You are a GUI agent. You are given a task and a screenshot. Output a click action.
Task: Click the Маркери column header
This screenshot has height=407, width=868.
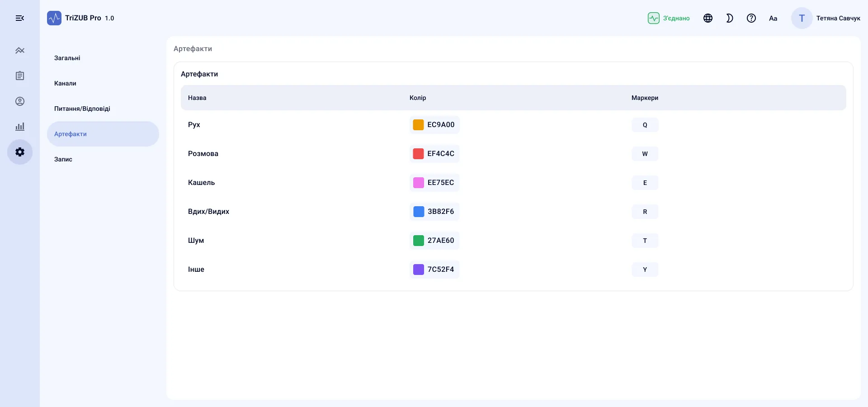[x=645, y=98]
